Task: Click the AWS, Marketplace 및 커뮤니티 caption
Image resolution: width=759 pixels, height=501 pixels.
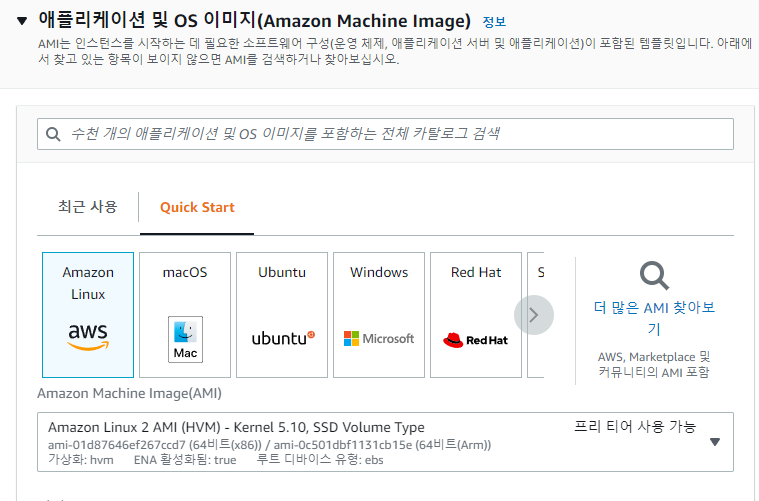Action: pyautogui.click(x=654, y=364)
